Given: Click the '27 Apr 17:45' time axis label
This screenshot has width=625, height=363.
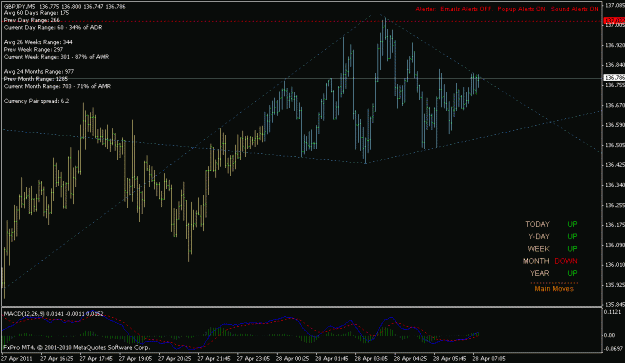Looking at the screenshot, I should [x=96, y=359].
